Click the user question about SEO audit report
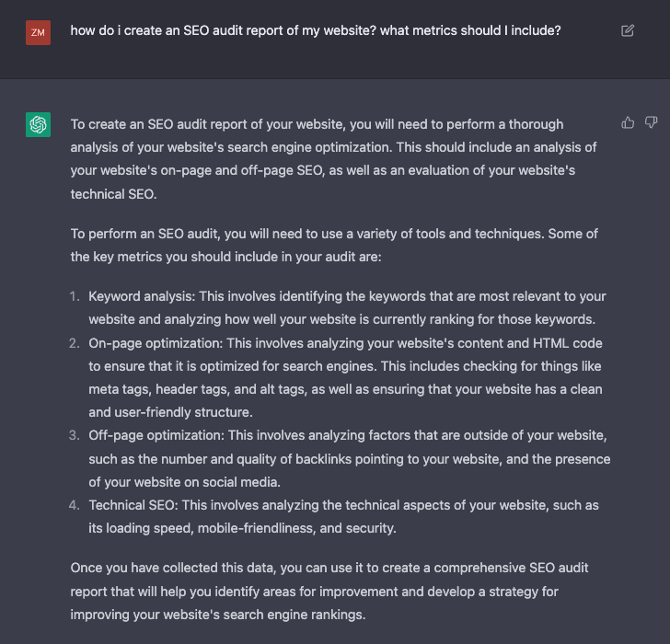 coord(316,31)
